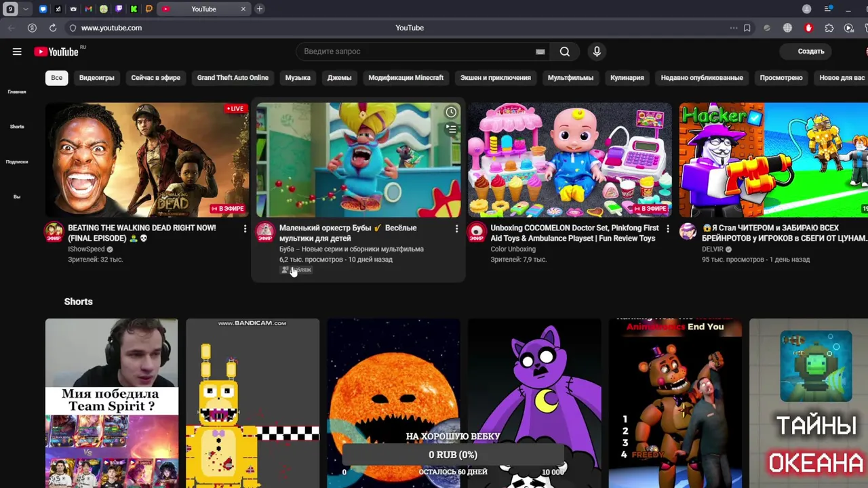Viewport: 868px width, 488px height.
Task: Open the on-screen keyboard in the search box
Action: [540, 52]
